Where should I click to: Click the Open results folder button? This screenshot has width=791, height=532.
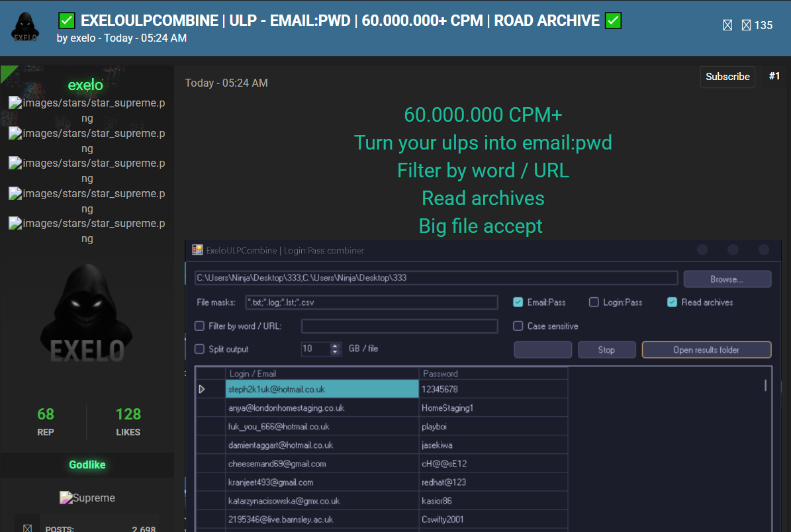706,349
